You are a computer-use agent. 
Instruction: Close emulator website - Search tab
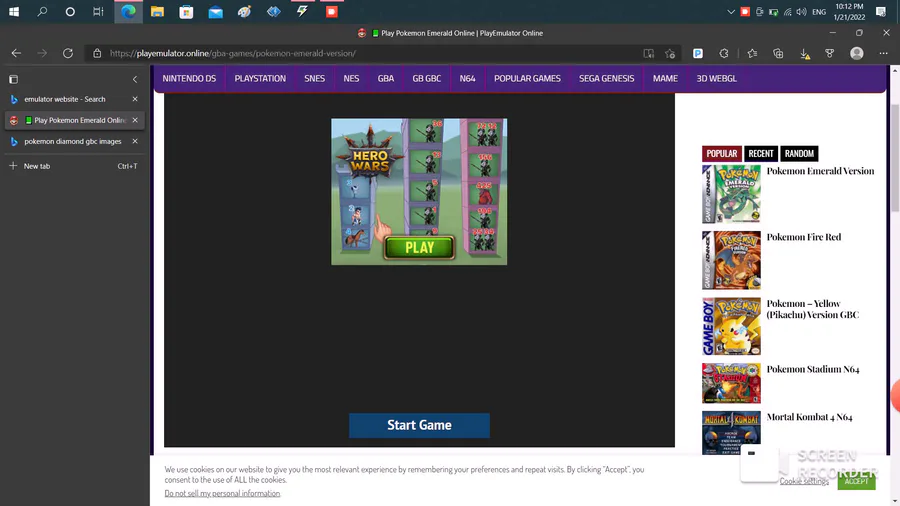pos(135,99)
